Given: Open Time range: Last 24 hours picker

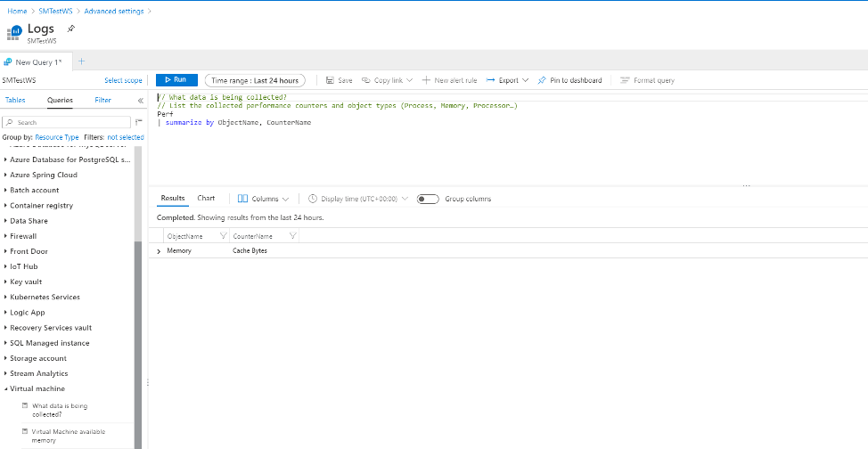Looking at the screenshot, I should pos(255,80).
